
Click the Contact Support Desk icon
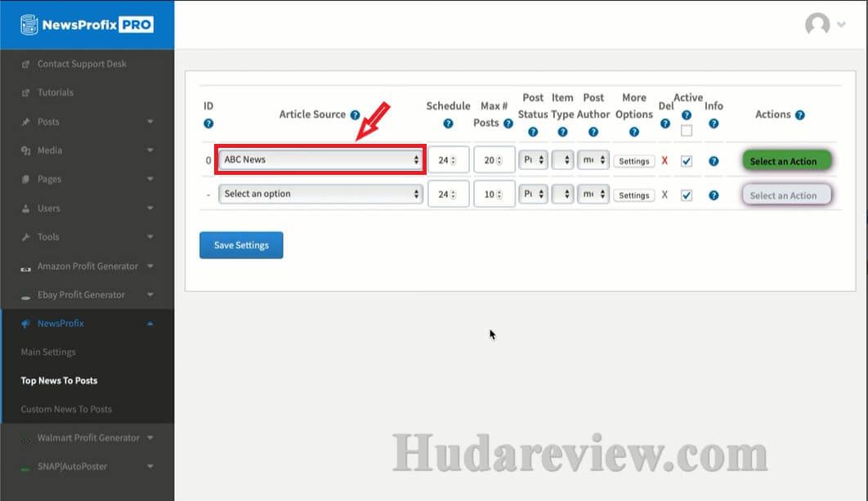pyautogui.click(x=25, y=65)
